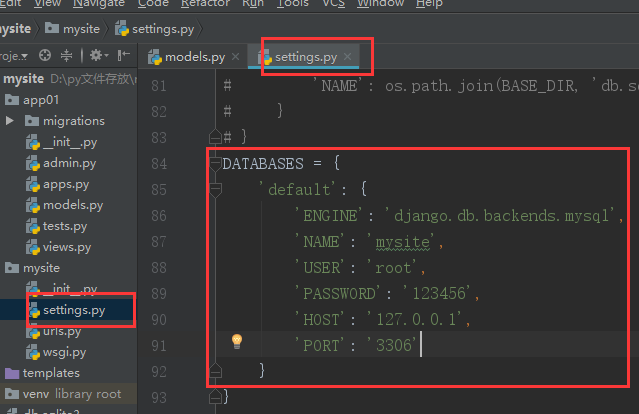
Task: Hide the project tool window
Action: click(x=123, y=55)
